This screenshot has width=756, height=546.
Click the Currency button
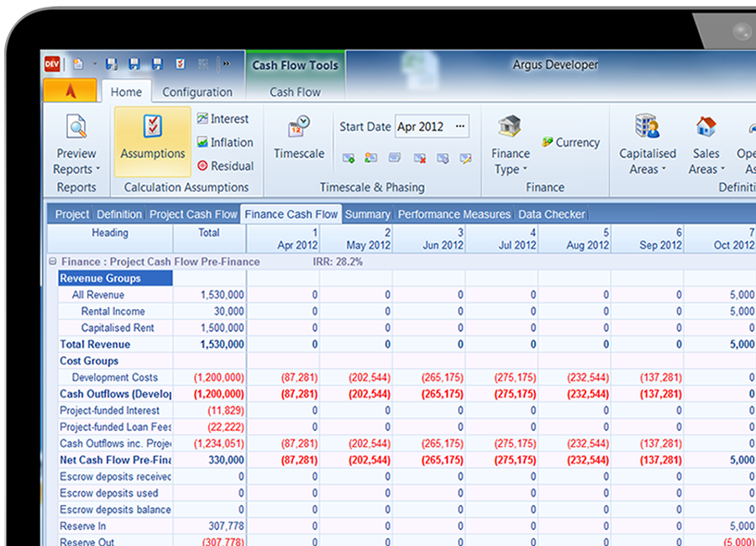[x=571, y=142]
